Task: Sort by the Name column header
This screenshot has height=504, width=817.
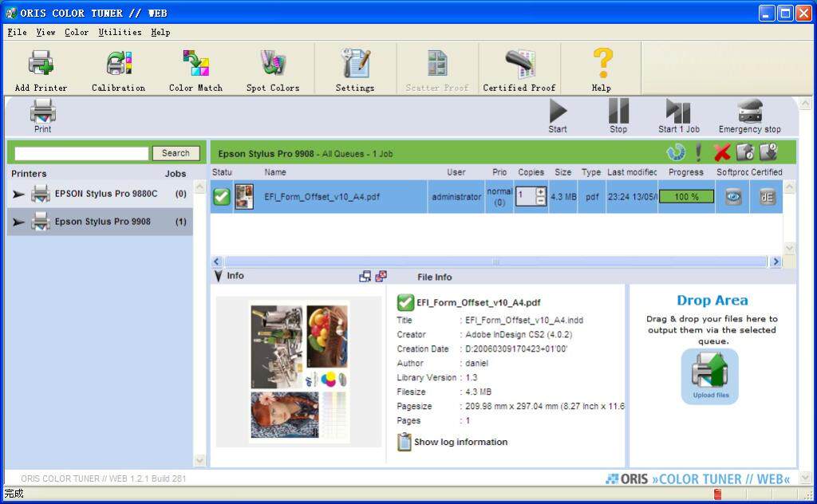Action: 275,172
